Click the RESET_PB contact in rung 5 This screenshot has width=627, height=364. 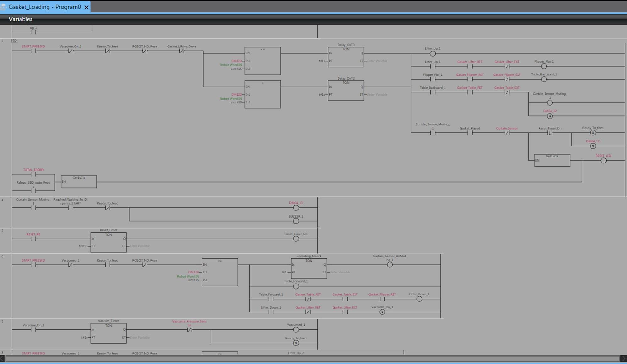pyautogui.click(x=33, y=239)
